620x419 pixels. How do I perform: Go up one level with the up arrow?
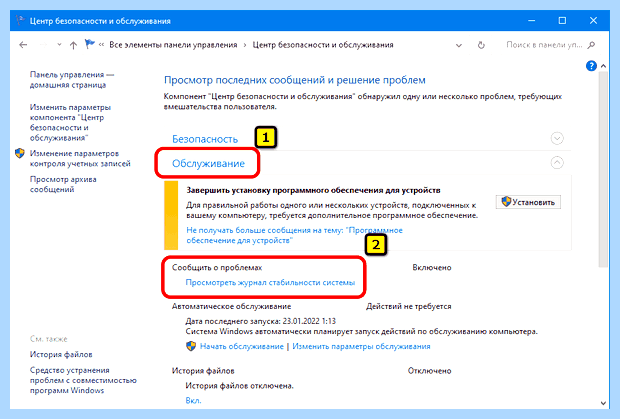[x=73, y=45]
